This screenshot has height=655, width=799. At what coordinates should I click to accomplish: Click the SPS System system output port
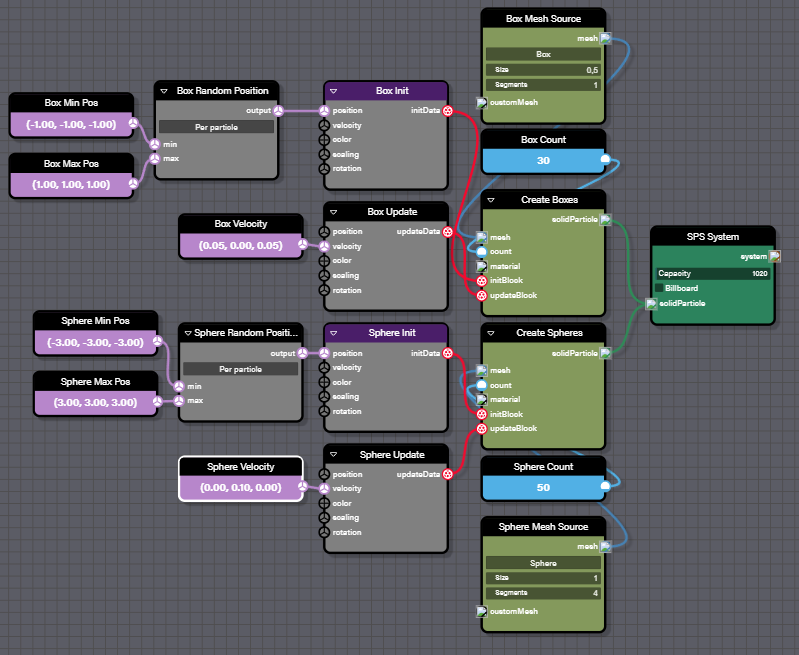tap(775, 256)
